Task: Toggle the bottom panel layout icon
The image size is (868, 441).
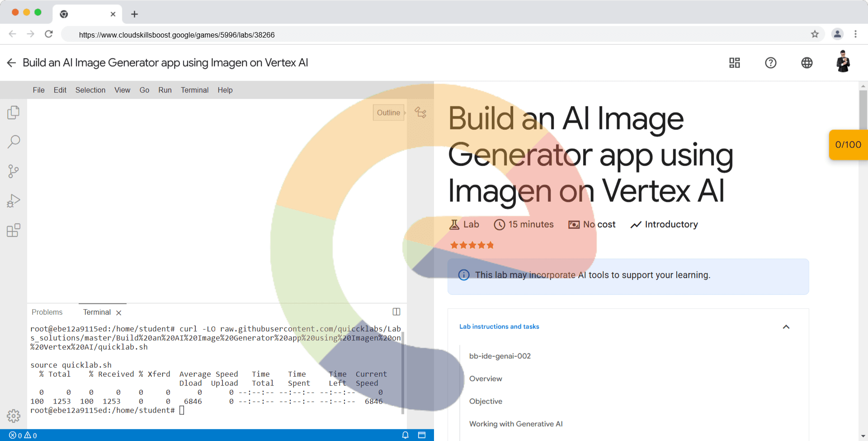Action: (x=422, y=435)
